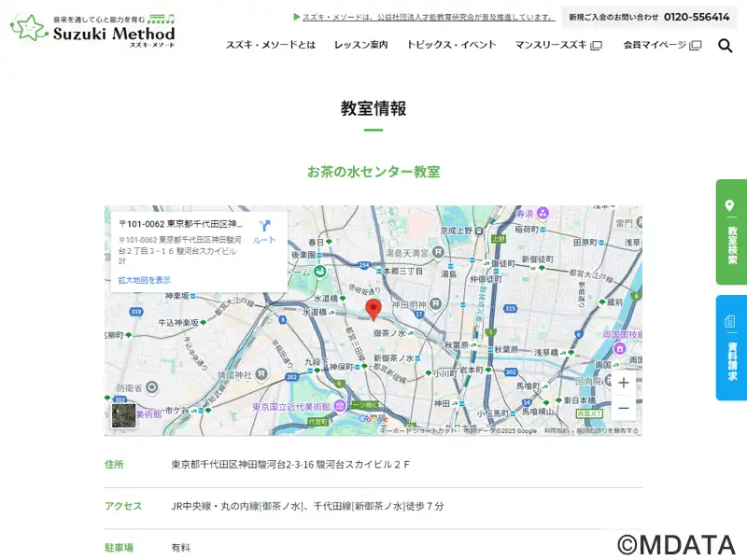The width and height of the screenshot is (747, 560).
Task: Click the JR中央線・丸の内線 access description
Action: pyautogui.click(x=307, y=506)
